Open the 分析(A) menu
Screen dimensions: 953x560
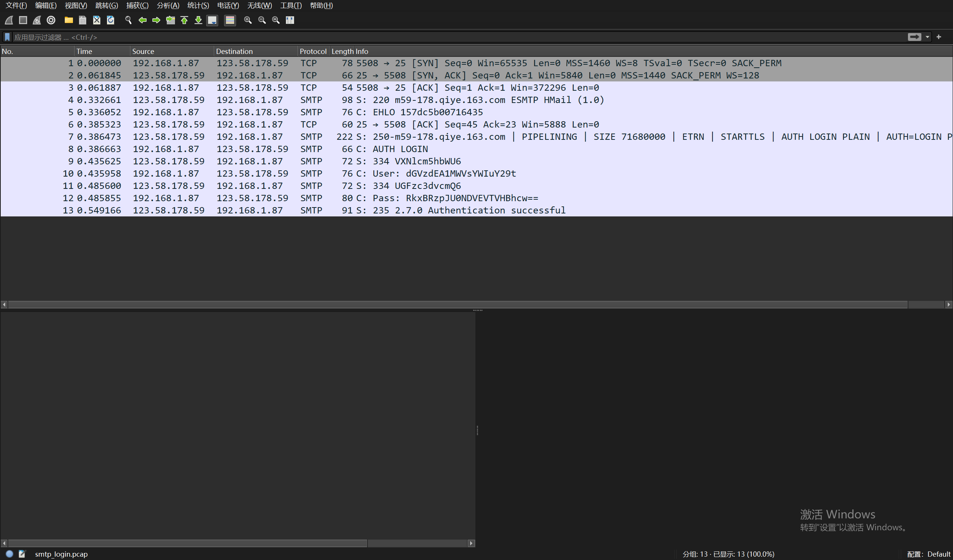[168, 5]
